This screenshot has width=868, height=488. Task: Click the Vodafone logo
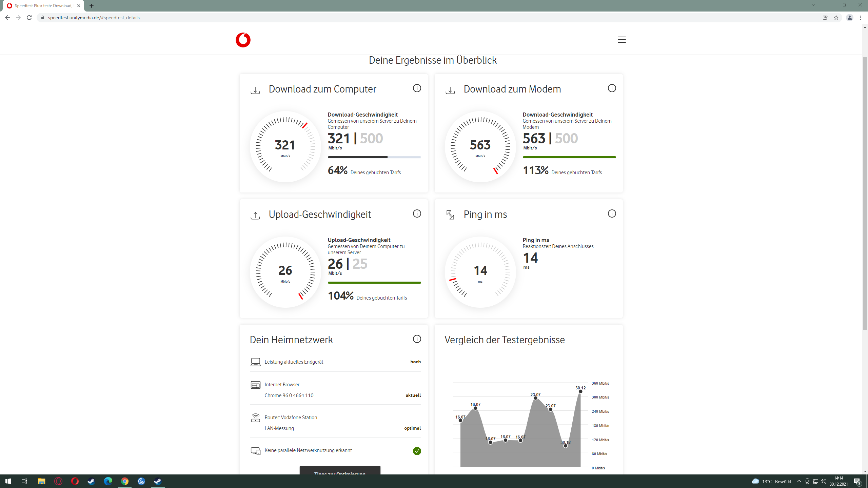coord(243,40)
